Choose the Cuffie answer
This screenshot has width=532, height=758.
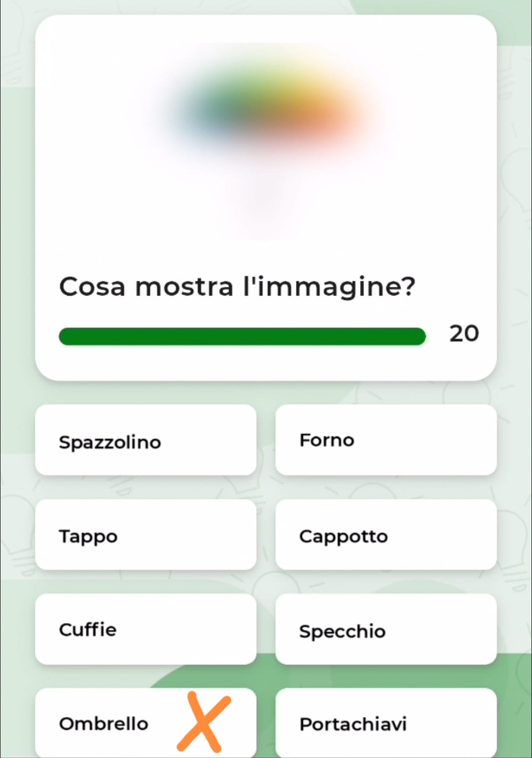pyautogui.click(x=145, y=629)
